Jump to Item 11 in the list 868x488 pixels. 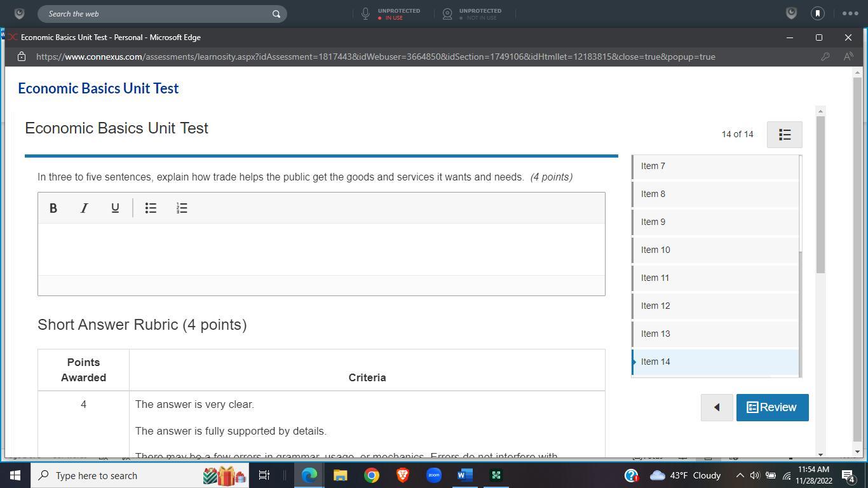point(715,278)
